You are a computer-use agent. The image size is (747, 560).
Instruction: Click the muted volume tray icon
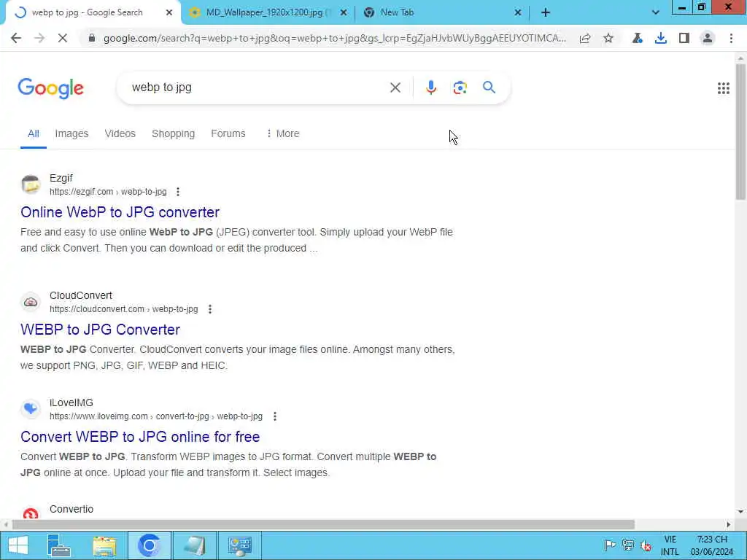(x=646, y=545)
